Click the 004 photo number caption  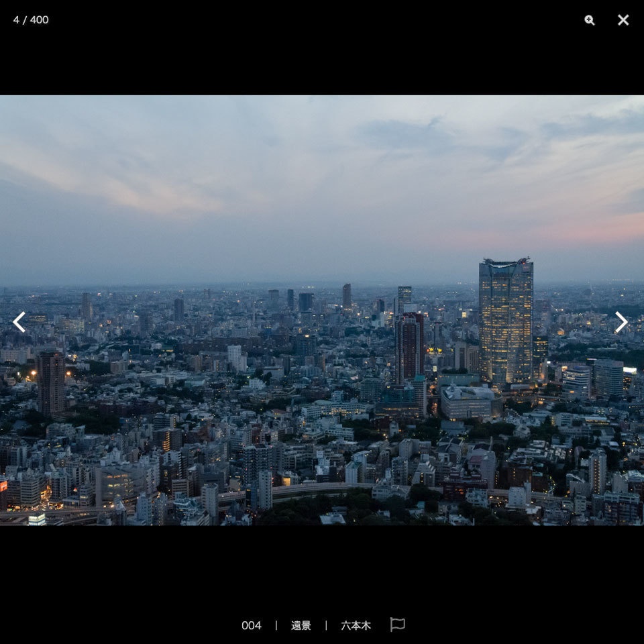[252, 625]
